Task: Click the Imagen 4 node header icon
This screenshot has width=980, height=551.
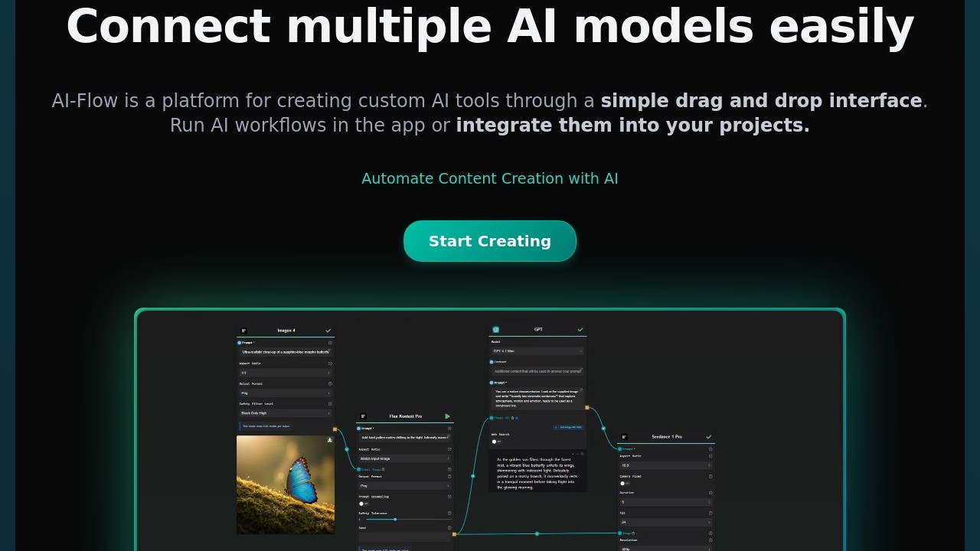Action: coord(243,331)
